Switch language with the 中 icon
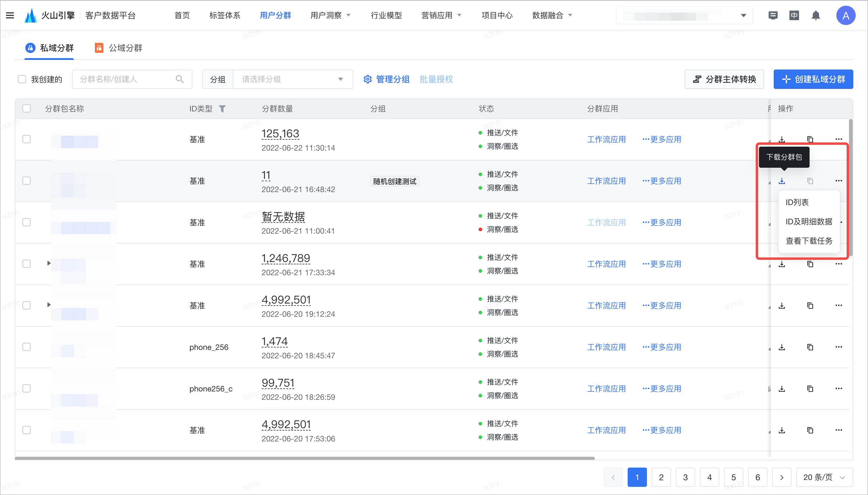The image size is (868, 495). 794,15
